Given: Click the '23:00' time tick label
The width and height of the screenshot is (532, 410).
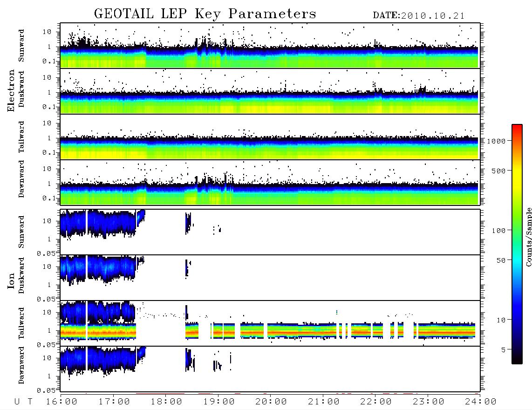Looking at the screenshot, I should tap(429, 402).
